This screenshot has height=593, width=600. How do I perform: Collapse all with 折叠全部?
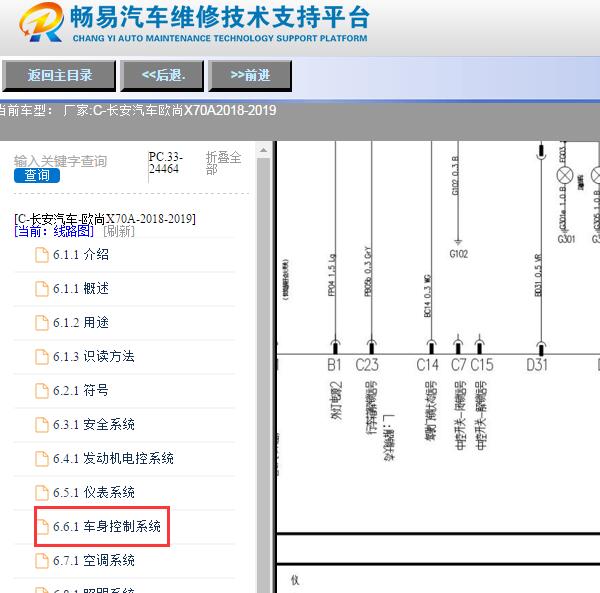[223, 162]
